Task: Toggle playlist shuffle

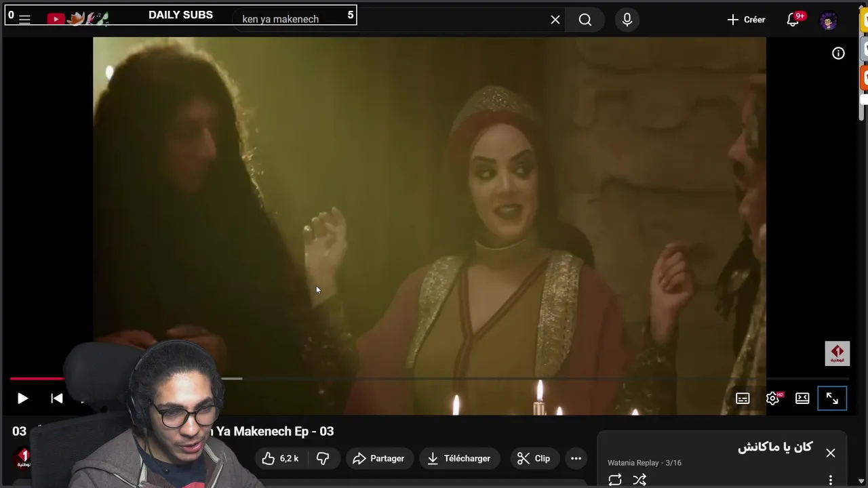Action: (639, 480)
